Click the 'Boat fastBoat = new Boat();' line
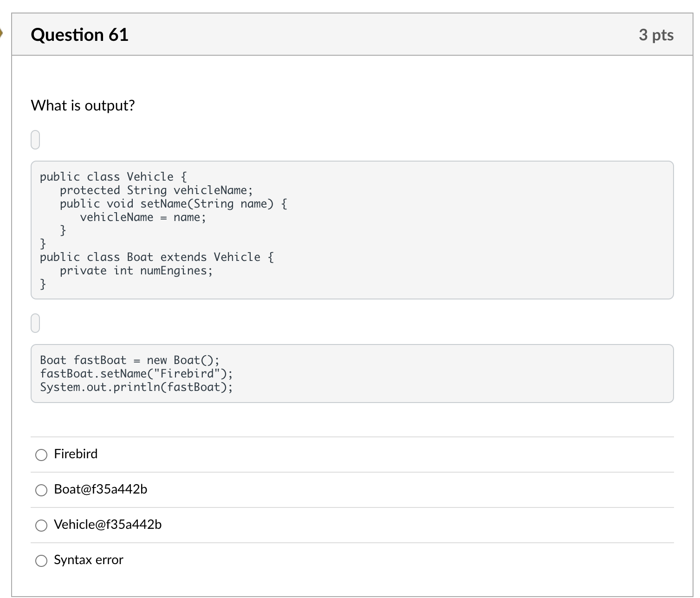This screenshot has height=598, width=700. pos(130,360)
